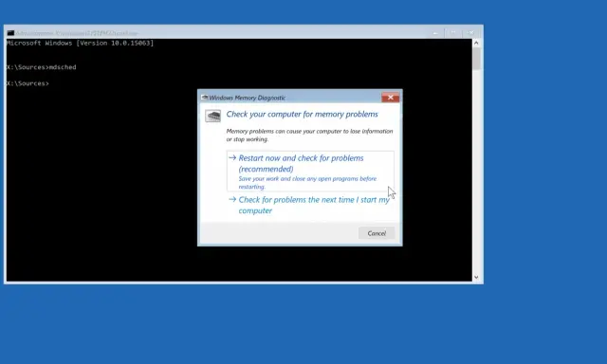This screenshot has height=364, width=607.
Task: Click the 'Microsoft Windows [Version 10.0.15063]' line
Action: pyautogui.click(x=80, y=43)
